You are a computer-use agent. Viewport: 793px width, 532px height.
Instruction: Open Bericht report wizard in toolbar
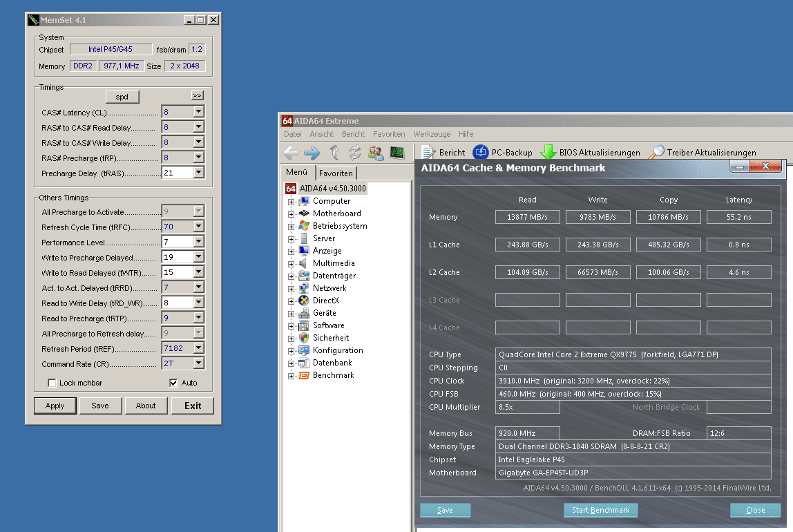tap(443, 152)
